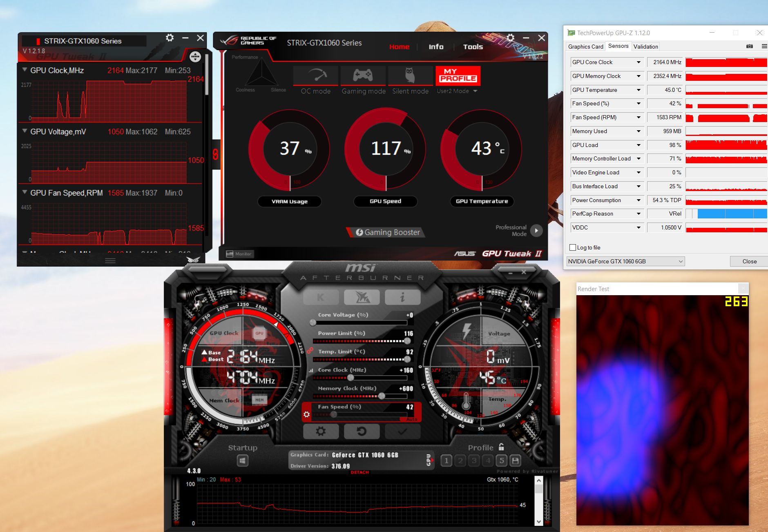Click the link toggle between monitor and main window
The image size is (768, 532).
[x=215, y=154]
